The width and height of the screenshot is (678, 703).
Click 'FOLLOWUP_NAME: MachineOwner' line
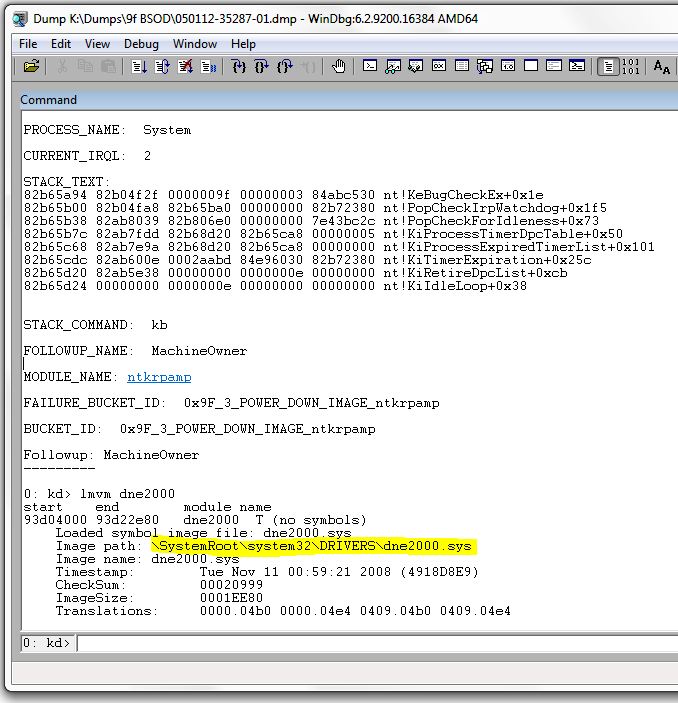pyautogui.click(x=135, y=351)
